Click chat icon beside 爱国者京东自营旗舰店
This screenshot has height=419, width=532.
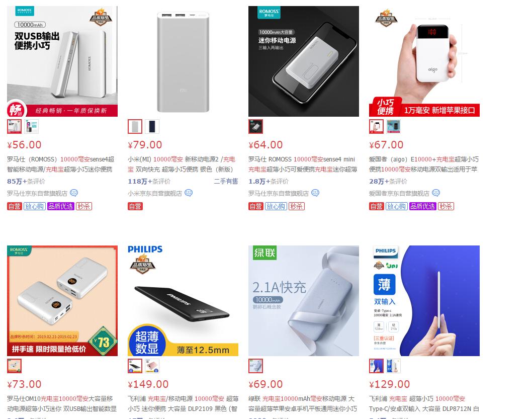click(436, 193)
